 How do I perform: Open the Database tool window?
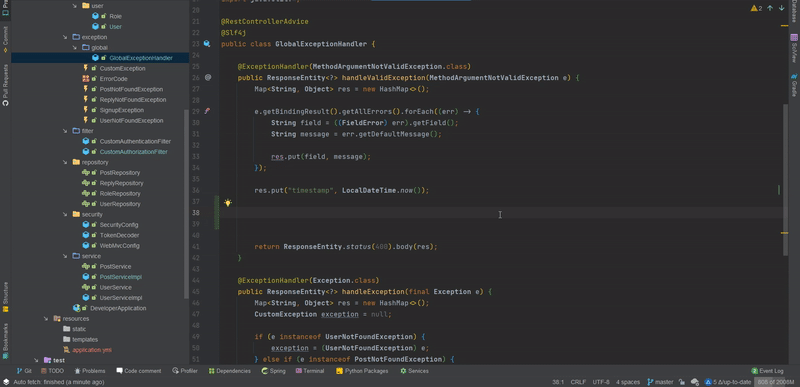coord(794,11)
